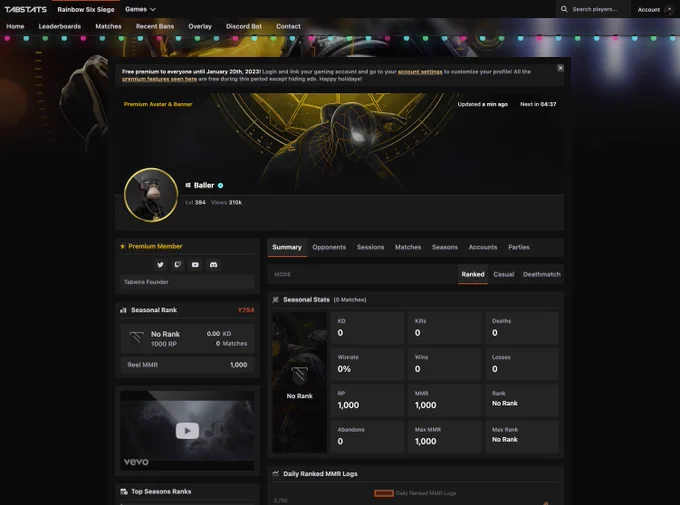
Task: Open the Twitch social link icon
Action: click(178, 265)
